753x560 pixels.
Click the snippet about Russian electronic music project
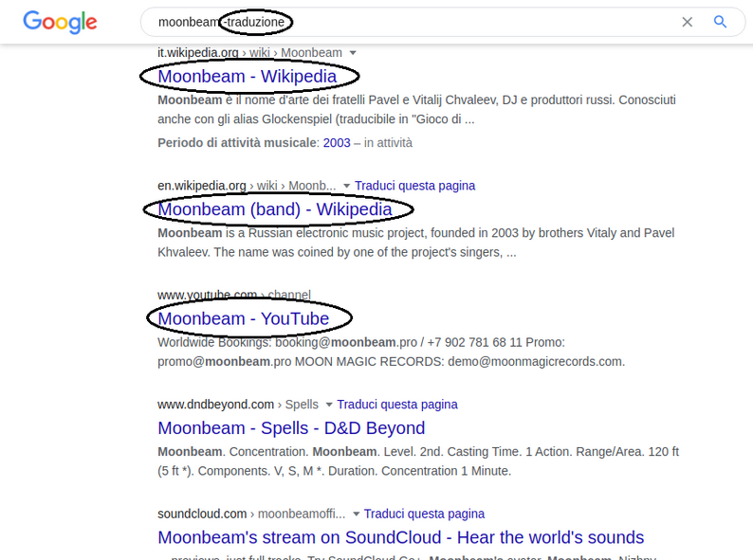416,243
